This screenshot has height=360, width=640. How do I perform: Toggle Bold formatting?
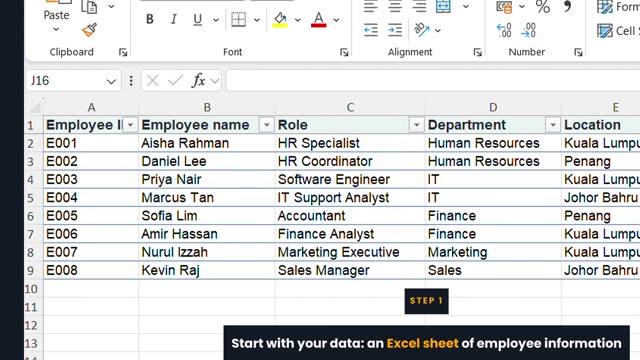(x=150, y=19)
